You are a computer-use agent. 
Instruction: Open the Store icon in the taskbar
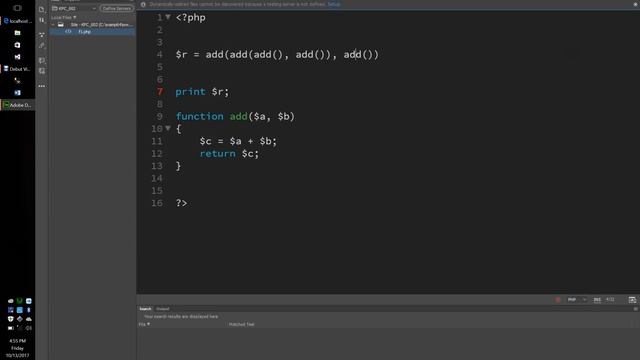point(17,45)
